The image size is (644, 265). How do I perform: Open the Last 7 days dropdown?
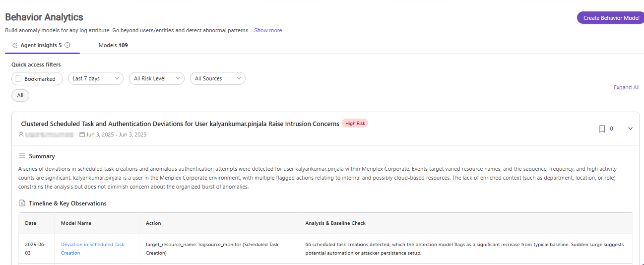tap(96, 78)
